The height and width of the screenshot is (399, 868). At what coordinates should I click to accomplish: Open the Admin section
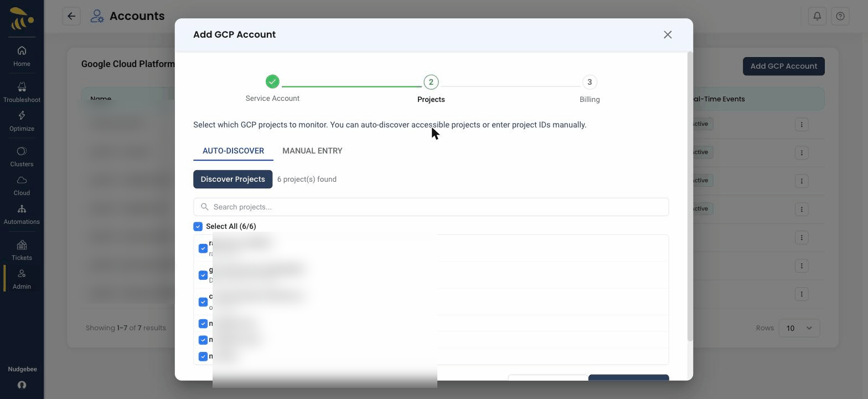(x=22, y=279)
